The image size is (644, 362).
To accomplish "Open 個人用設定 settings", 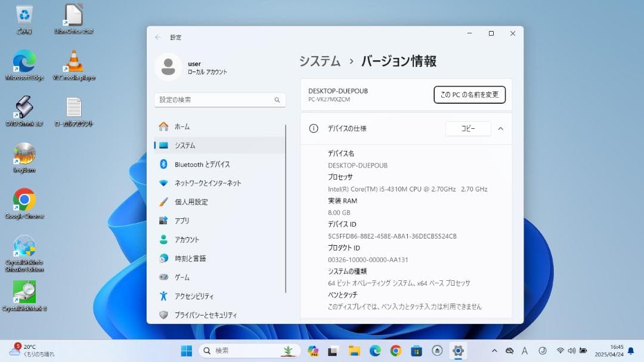I will tap(219, 202).
